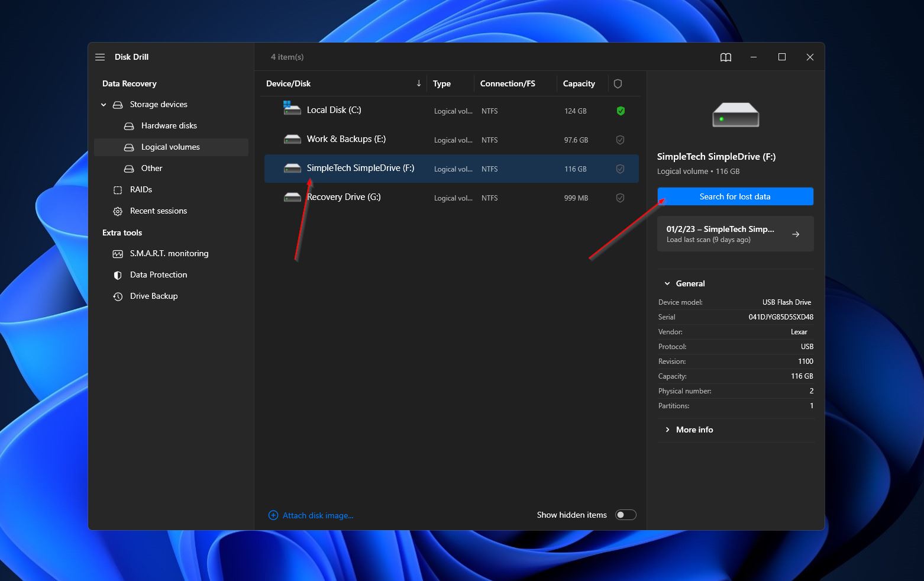Click the Logical volumes icon
This screenshot has height=581, width=924.
129,147
